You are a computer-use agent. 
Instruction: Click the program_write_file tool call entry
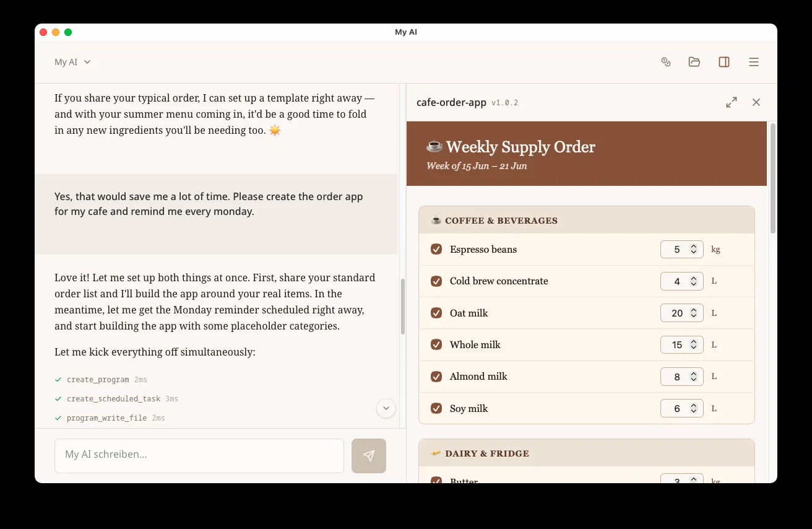click(110, 418)
